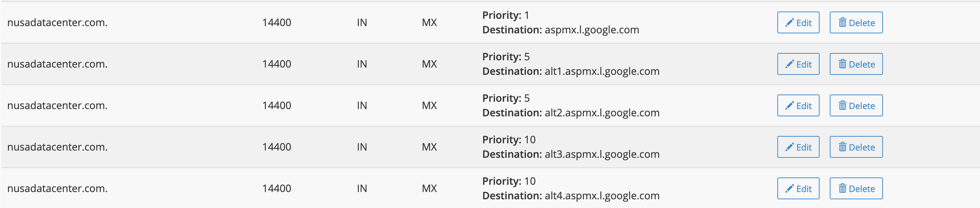
Task: Delete the alt4.aspmx.l.google.com record
Action: [856, 188]
